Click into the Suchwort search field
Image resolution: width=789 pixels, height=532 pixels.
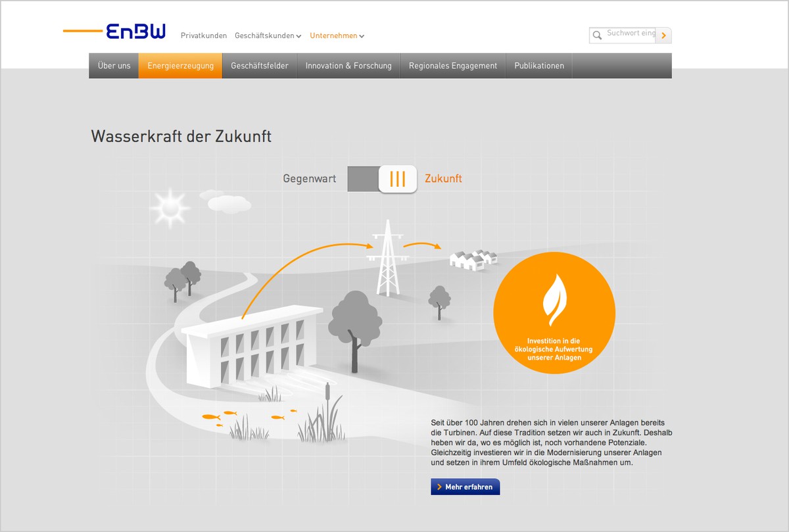pos(630,36)
